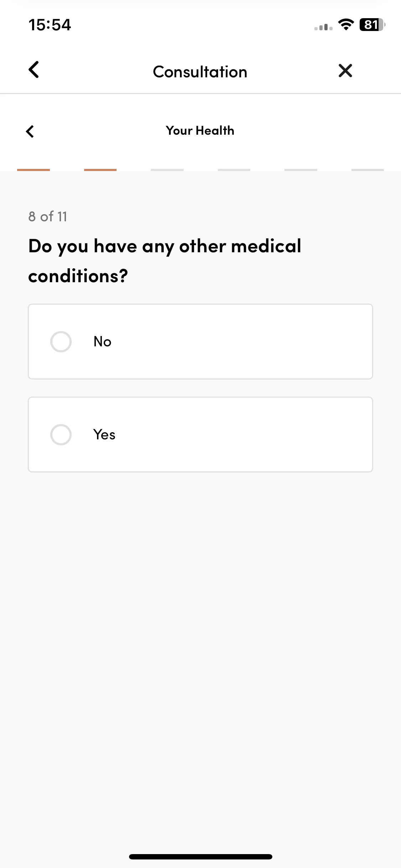This screenshot has height=868, width=401.
Task: Tap the fifth gray progress segment
Action: click(x=301, y=170)
